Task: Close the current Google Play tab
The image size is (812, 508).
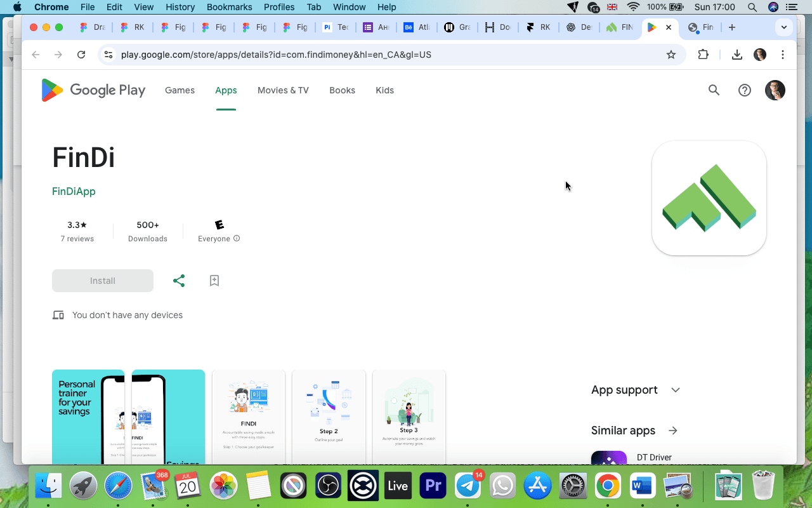Action: 669,27
